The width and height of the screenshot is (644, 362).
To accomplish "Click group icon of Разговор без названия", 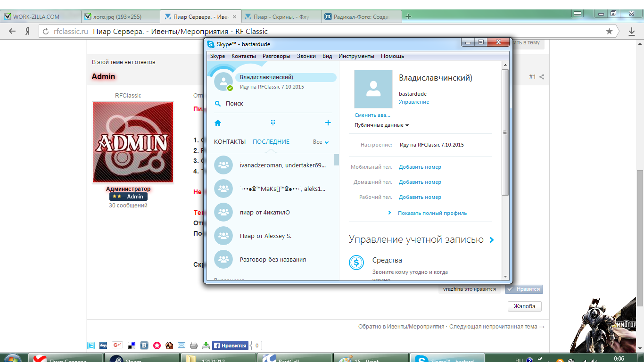I will [x=223, y=259].
